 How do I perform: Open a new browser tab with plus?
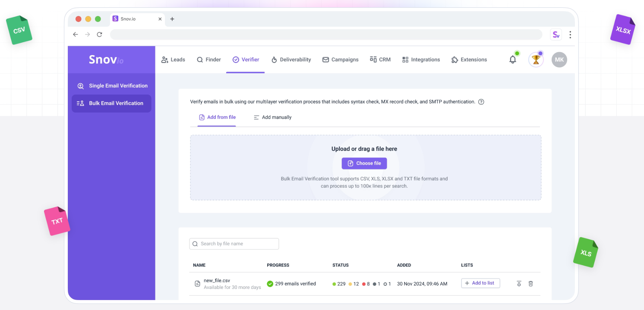point(172,19)
